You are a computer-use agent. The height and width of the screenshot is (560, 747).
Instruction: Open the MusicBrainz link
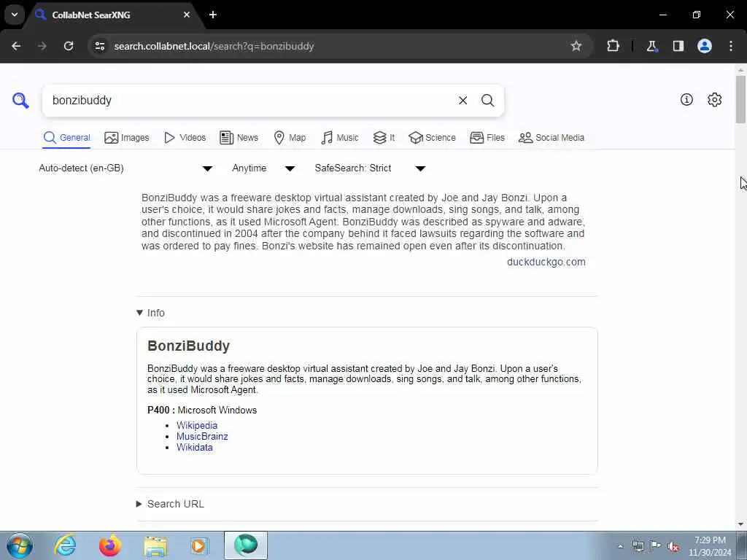202,436
